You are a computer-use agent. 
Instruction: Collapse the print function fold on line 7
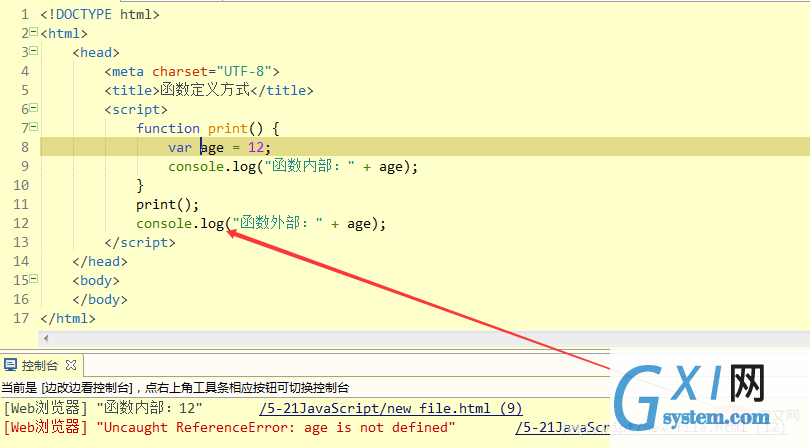pos(34,127)
